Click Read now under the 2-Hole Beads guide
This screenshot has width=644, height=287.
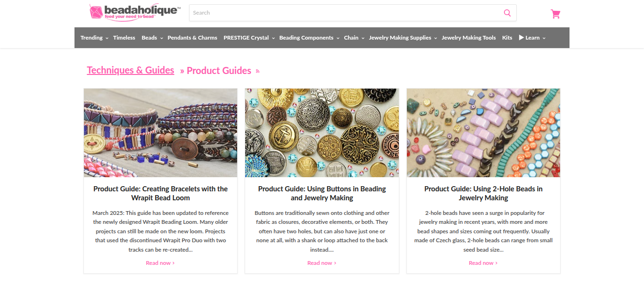tap(483, 263)
